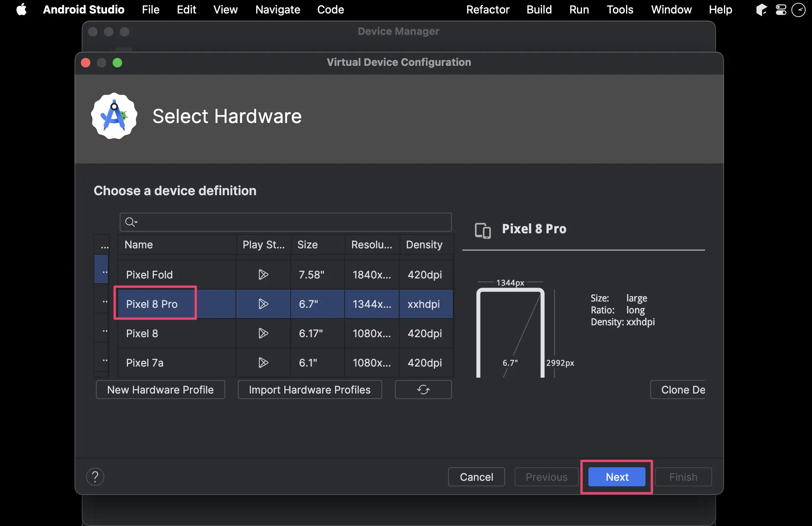Open the Control Center menu bar icon
This screenshot has height=526, width=812.
pos(781,10)
